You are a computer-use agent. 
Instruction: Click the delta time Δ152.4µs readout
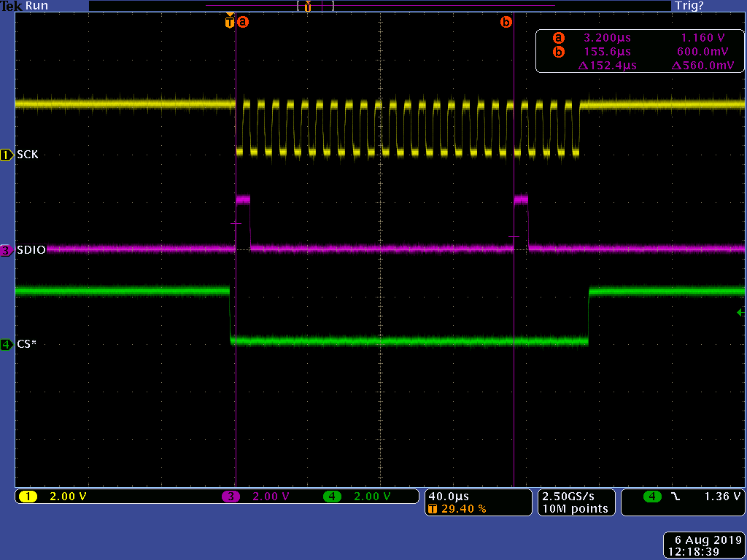coord(607,65)
